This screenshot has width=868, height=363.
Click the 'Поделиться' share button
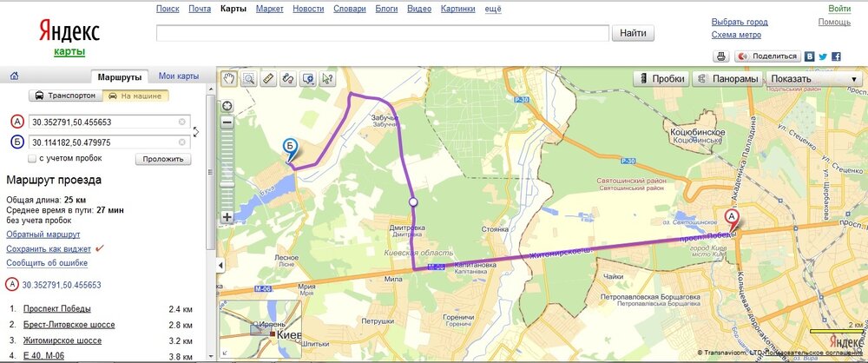point(768,56)
